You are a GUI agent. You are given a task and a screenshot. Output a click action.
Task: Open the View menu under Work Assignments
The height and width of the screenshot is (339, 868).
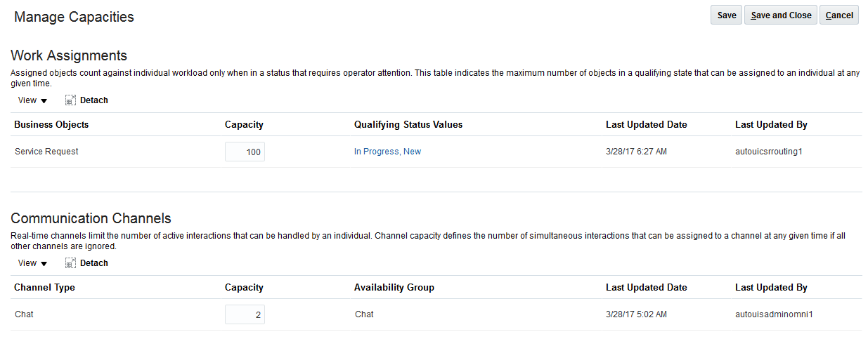pyautogui.click(x=32, y=100)
